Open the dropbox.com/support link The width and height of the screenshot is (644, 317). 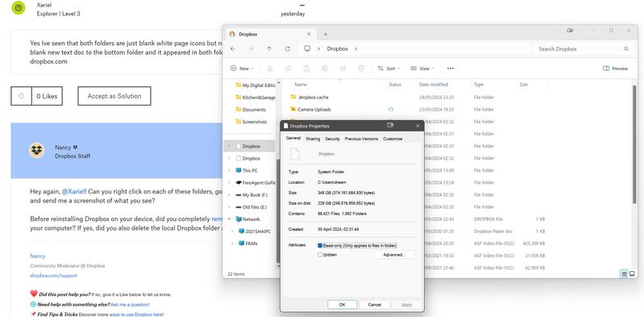[53, 276]
